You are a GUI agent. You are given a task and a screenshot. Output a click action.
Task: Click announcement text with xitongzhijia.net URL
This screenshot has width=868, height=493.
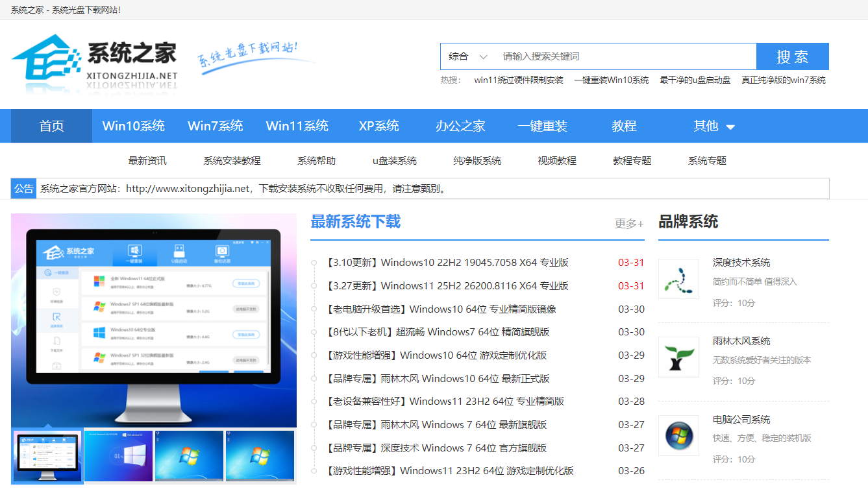tap(243, 189)
